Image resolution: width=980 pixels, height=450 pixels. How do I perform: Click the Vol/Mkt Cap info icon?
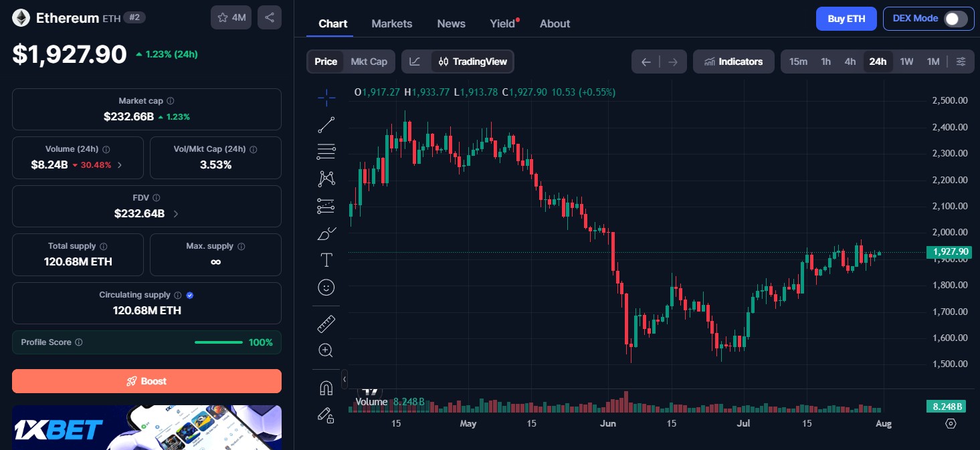(x=253, y=149)
